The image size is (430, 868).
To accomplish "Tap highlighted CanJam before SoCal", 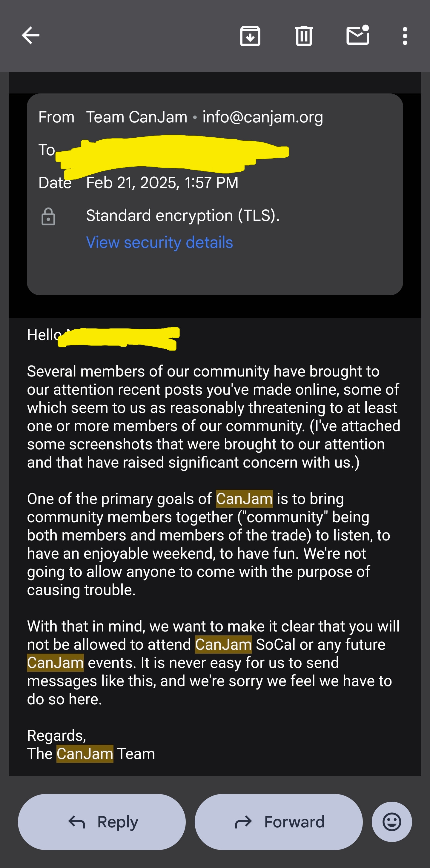I will click(223, 644).
